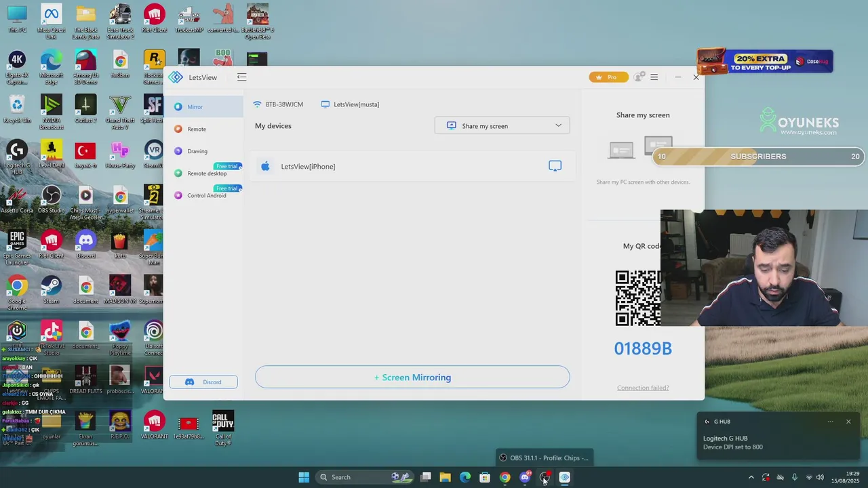Open the Wi-Fi network tray icon
This screenshot has height=488, width=868.
tap(808, 477)
